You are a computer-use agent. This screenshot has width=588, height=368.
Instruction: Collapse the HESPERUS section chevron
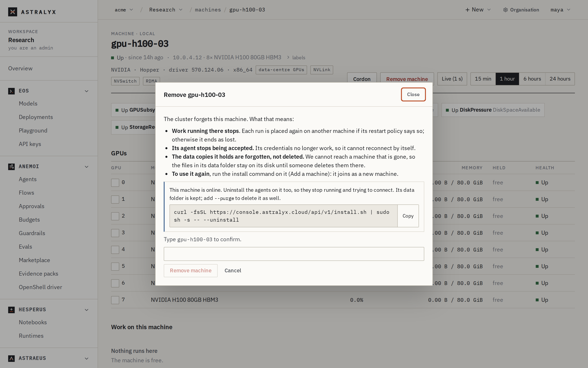tap(87, 310)
